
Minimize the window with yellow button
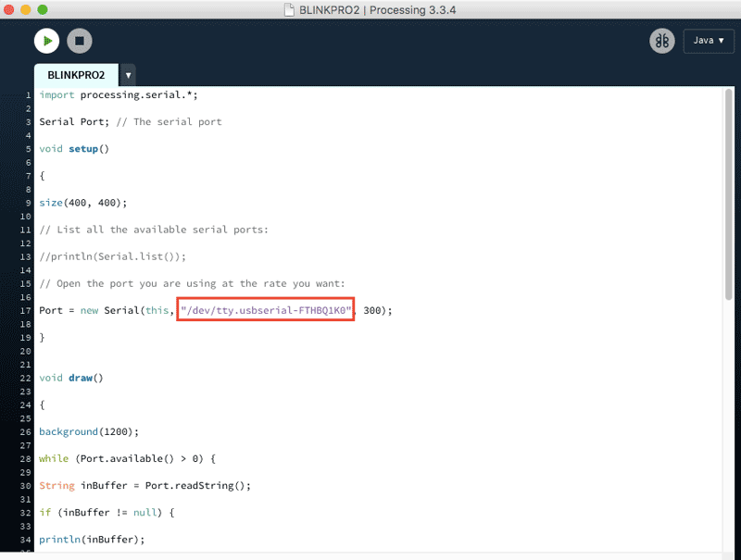(x=26, y=9)
